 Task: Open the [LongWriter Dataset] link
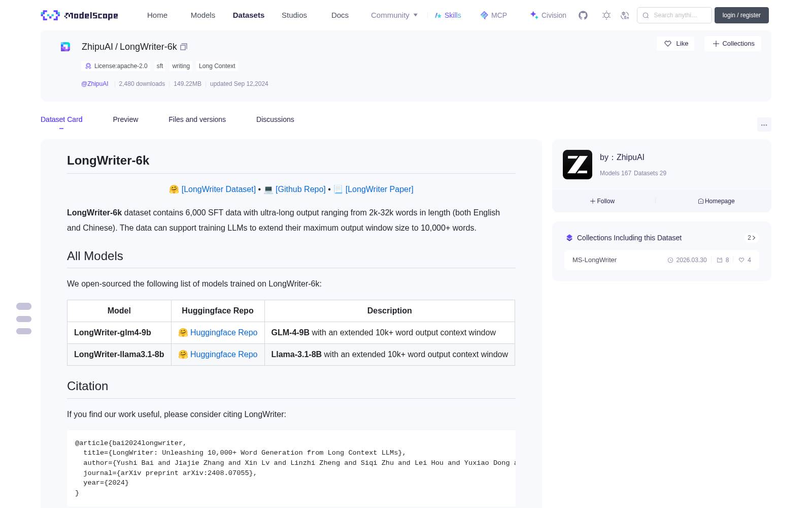[219, 189]
